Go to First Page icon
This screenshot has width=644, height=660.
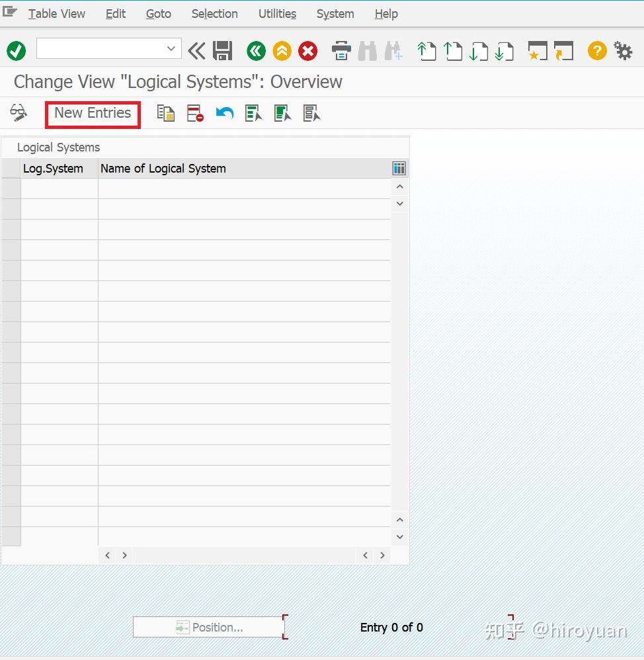tap(426, 51)
